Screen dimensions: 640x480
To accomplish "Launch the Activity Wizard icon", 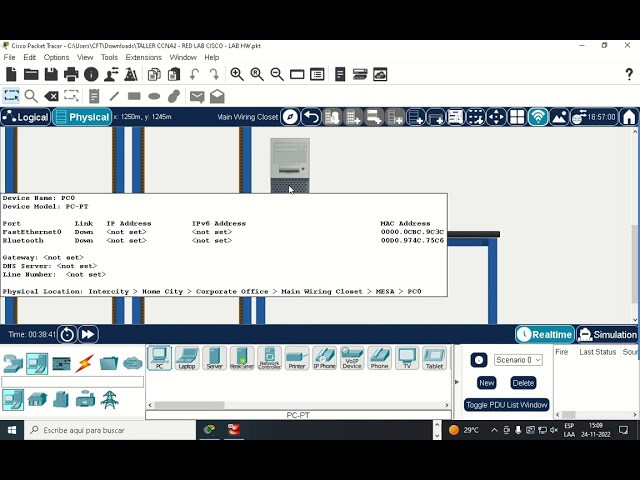I will coord(131,74).
